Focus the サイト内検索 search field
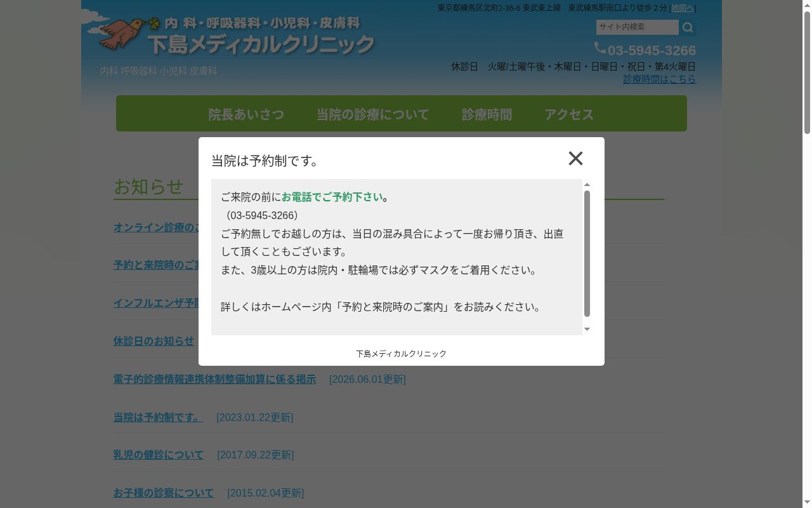The width and height of the screenshot is (812, 508). pos(637,27)
